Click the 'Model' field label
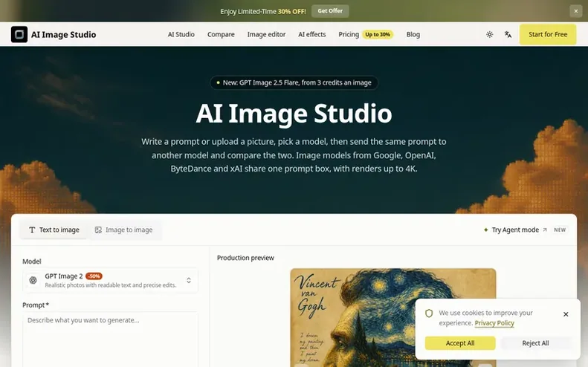 31,262
